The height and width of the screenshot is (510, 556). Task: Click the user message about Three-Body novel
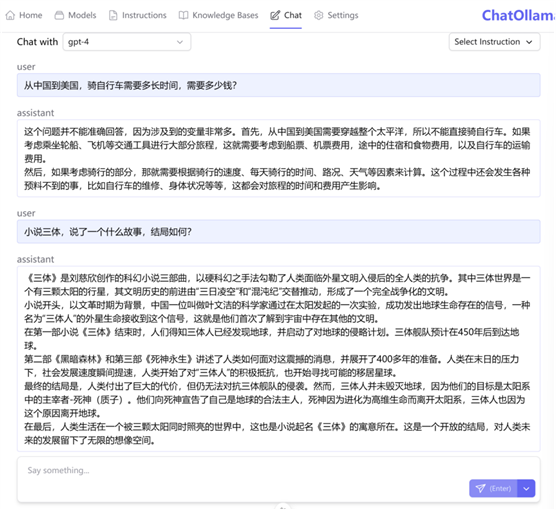tap(278, 232)
